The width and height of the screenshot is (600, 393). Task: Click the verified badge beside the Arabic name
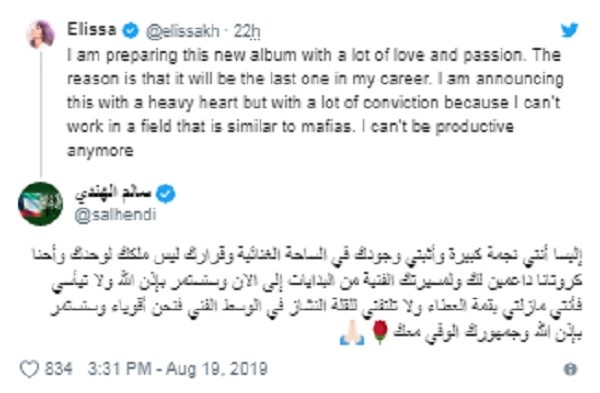(166, 194)
